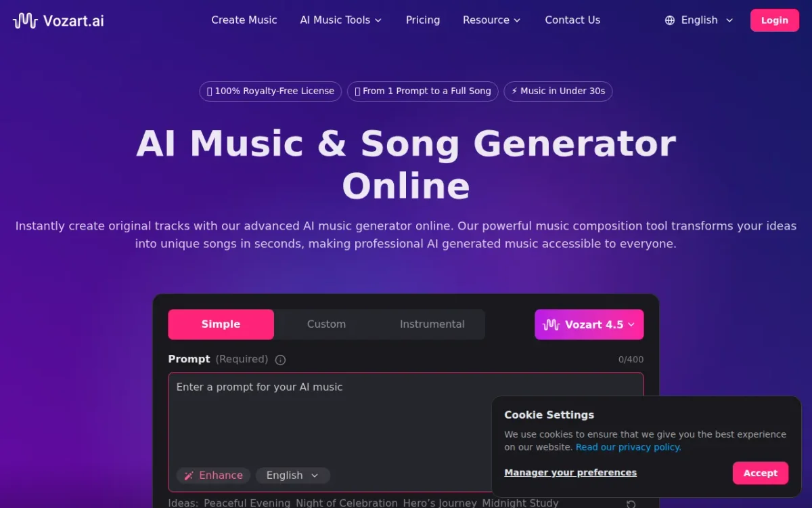Click the waveform icon in Vozart 4.5 button
The image size is (812, 508).
tap(551, 324)
